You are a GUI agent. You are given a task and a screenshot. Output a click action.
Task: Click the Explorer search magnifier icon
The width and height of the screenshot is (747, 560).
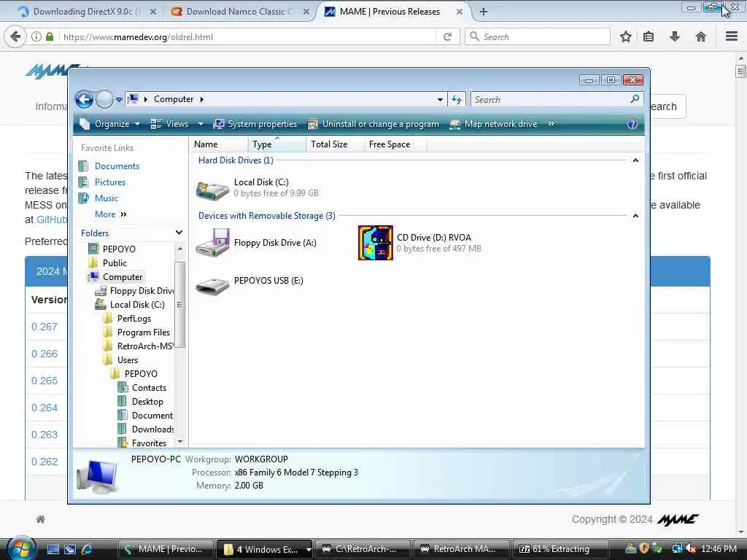[x=635, y=99]
